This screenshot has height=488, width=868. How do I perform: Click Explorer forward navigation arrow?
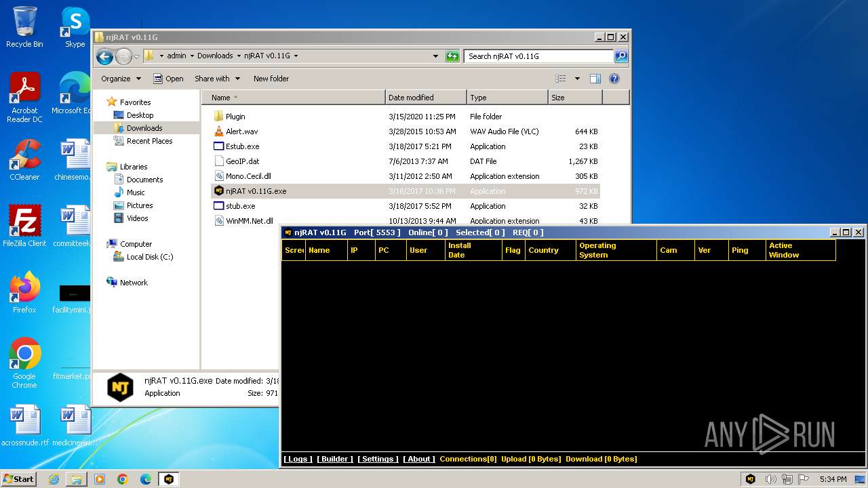[123, 56]
